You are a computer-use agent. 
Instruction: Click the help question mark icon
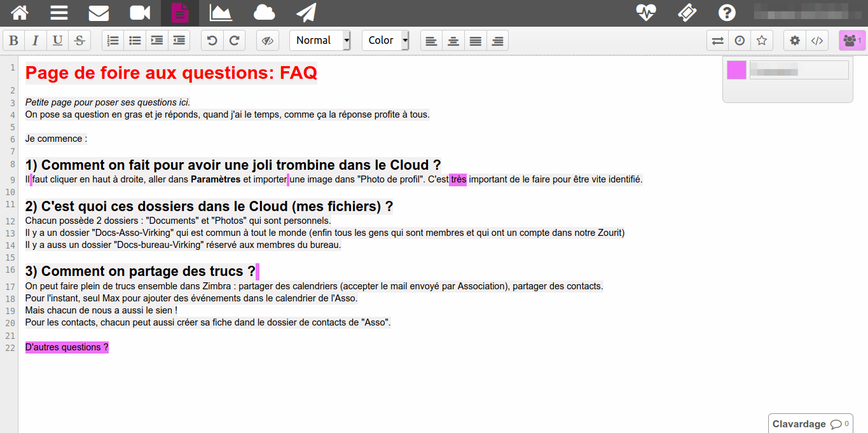(x=727, y=13)
